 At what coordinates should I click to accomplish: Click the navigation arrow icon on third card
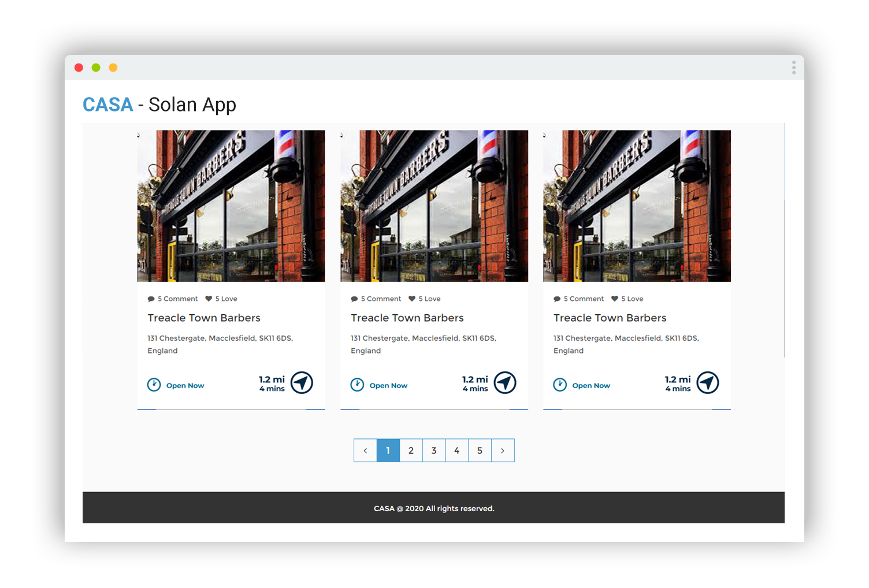(x=708, y=382)
